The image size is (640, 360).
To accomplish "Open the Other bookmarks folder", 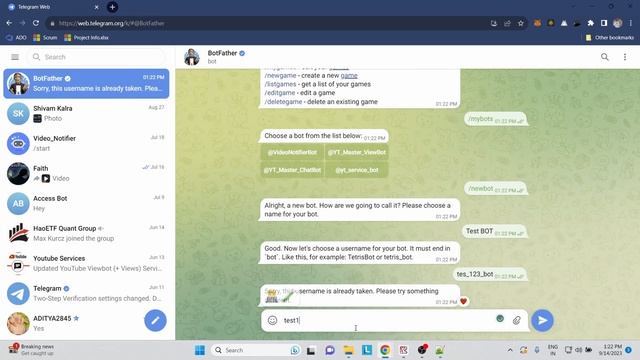I will click(x=610, y=38).
